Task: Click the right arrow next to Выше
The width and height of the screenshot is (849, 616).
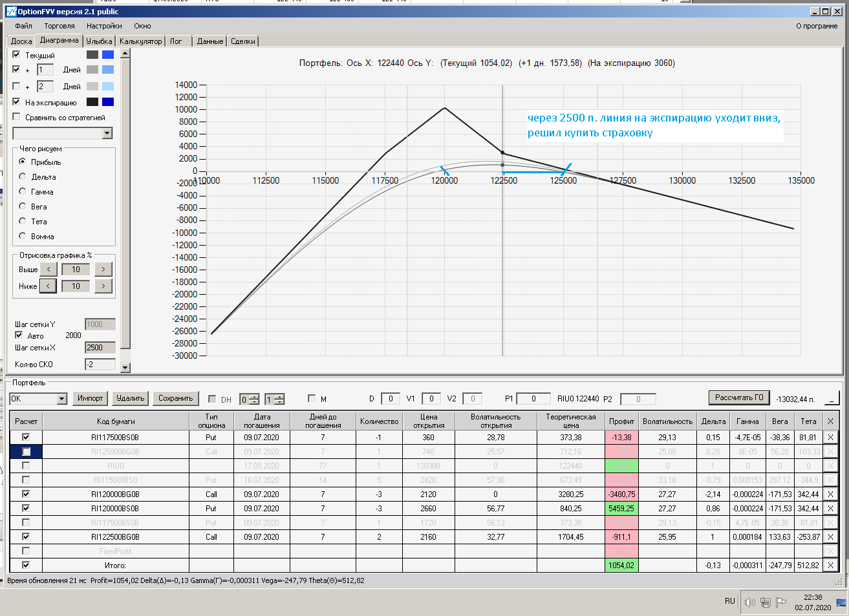Action: (103, 270)
